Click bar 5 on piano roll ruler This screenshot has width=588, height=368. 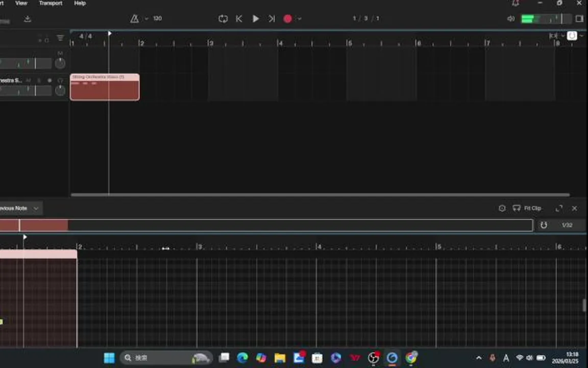438,247
